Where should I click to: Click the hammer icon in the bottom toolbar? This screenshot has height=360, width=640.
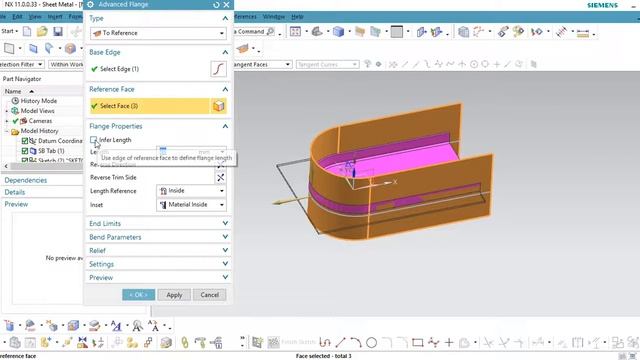[200, 342]
